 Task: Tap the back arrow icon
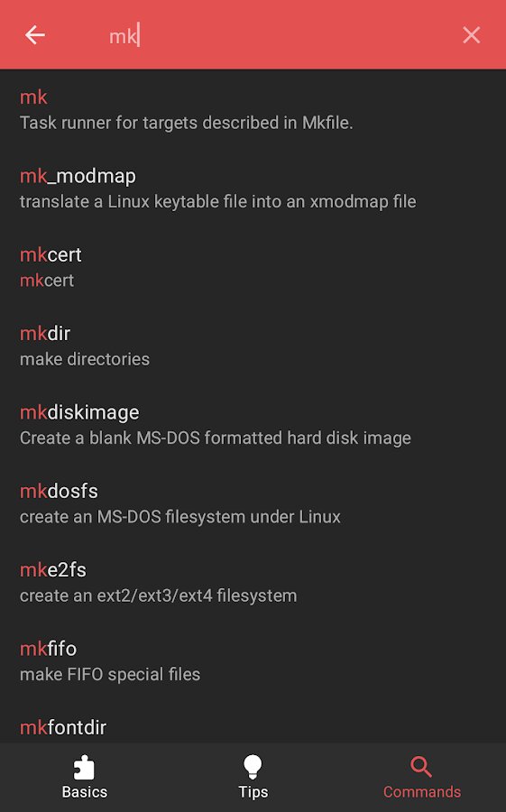pyautogui.click(x=34, y=35)
